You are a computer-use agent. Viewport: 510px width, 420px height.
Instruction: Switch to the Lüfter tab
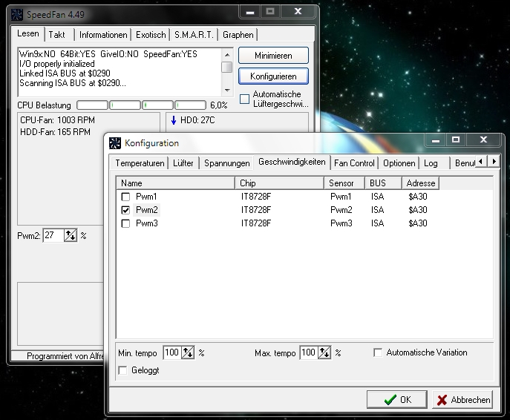(183, 163)
